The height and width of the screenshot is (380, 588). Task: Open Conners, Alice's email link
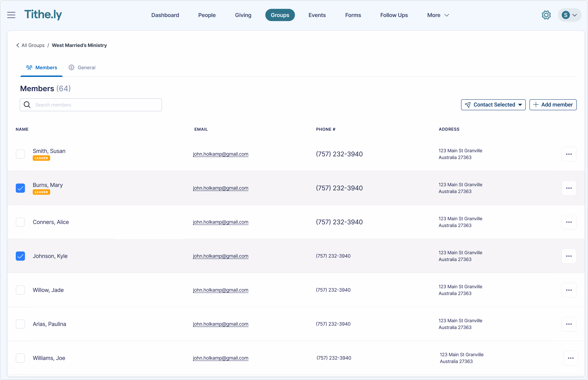point(221,222)
